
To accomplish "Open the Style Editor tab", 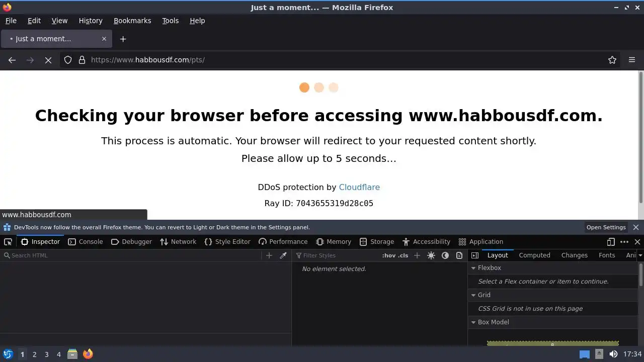I will click(x=227, y=242).
